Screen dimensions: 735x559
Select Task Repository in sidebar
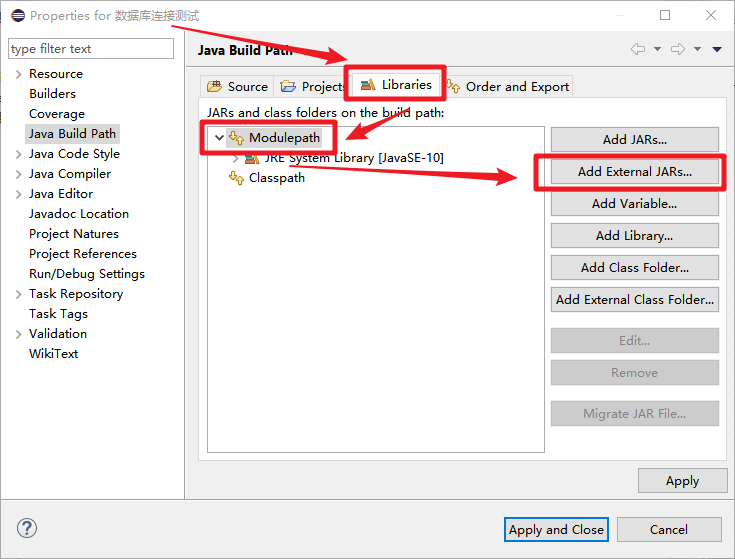76,294
